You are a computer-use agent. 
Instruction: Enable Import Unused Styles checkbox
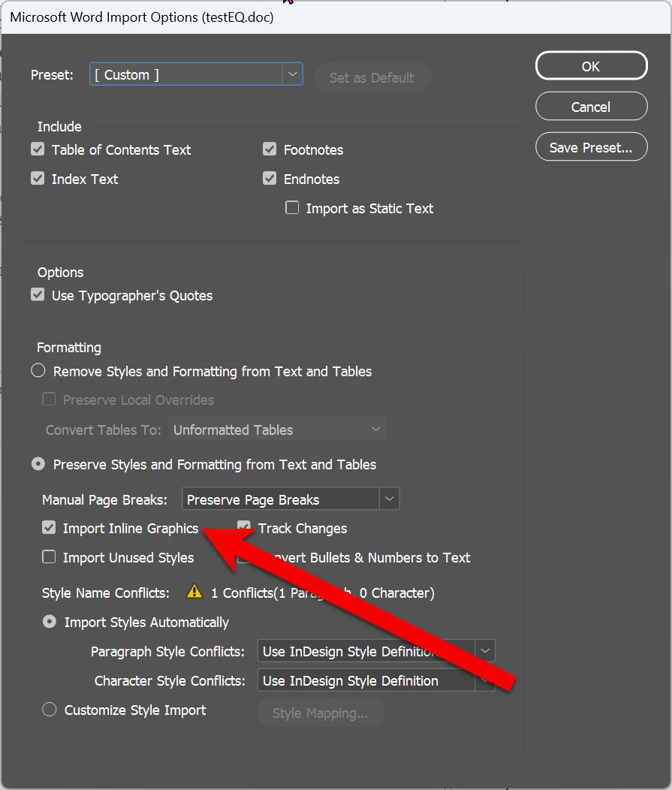click(49, 556)
